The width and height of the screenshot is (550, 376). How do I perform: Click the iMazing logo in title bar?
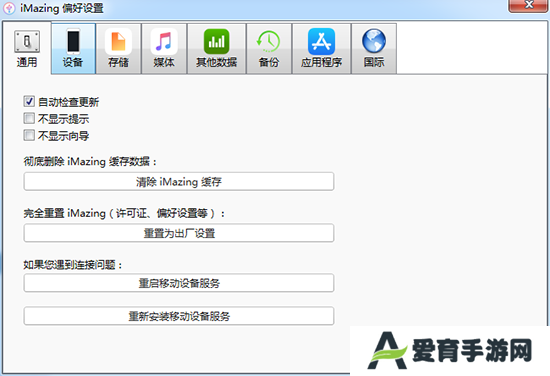click(9, 8)
